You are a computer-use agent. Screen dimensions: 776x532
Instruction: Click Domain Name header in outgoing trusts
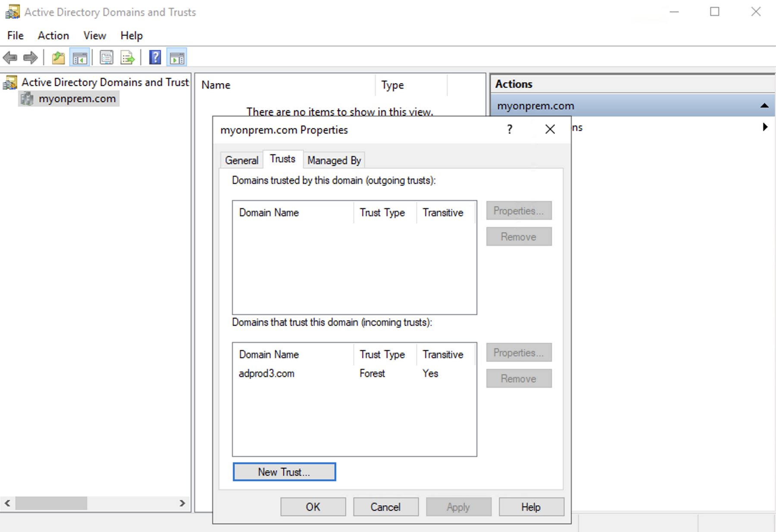pyautogui.click(x=293, y=212)
